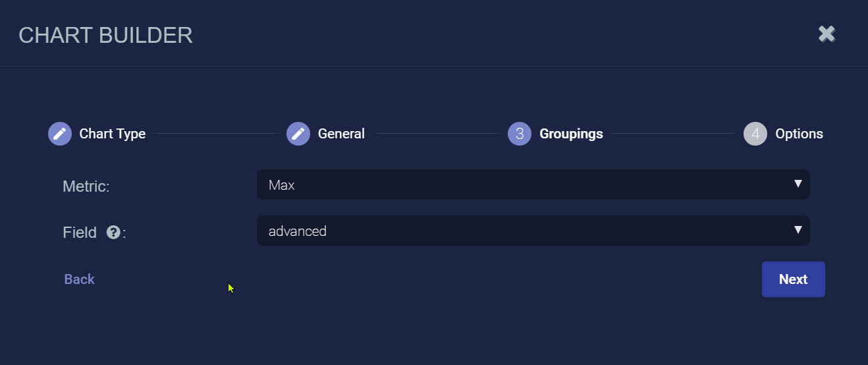The image size is (868, 365).
Task: Click the step 3 number circle
Action: coord(520,134)
